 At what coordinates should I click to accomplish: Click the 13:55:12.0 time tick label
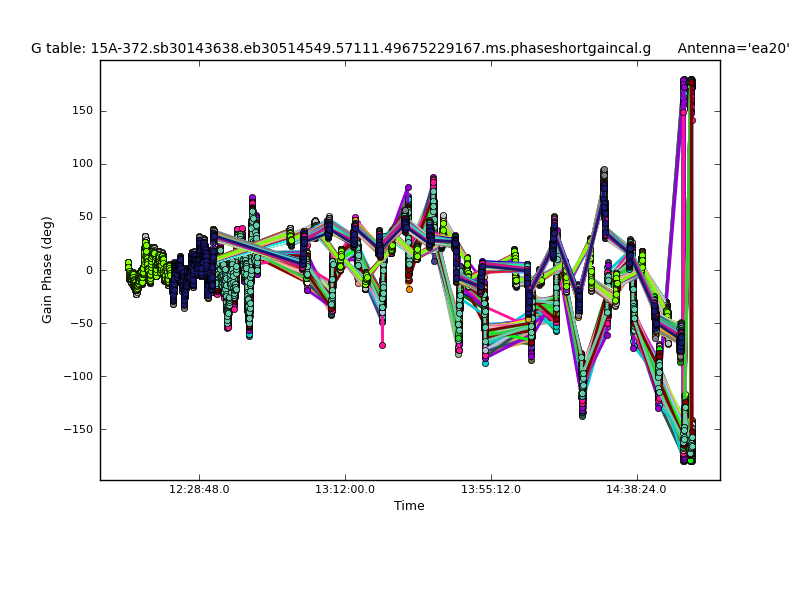pos(491,490)
